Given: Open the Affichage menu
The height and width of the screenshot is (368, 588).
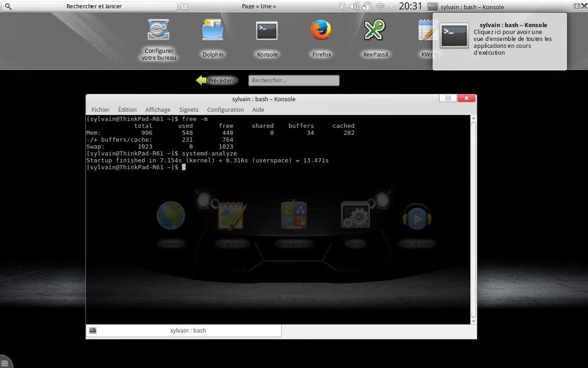Looking at the screenshot, I should coord(158,109).
